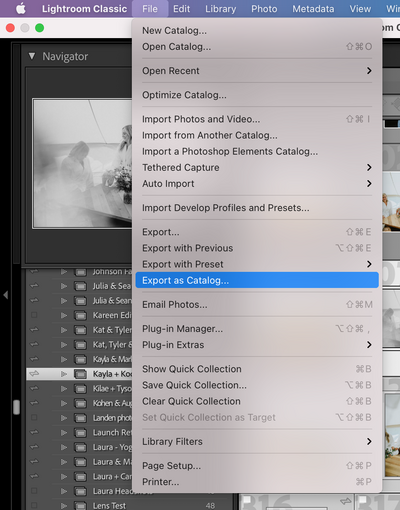Toggle sync arrow for Kayla + Ko collection

34,374
